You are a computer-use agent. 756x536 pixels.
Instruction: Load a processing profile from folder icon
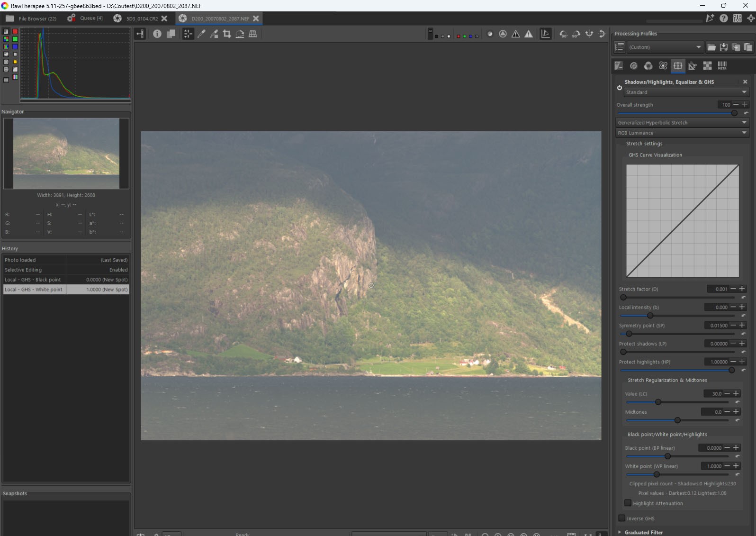click(x=711, y=47)
